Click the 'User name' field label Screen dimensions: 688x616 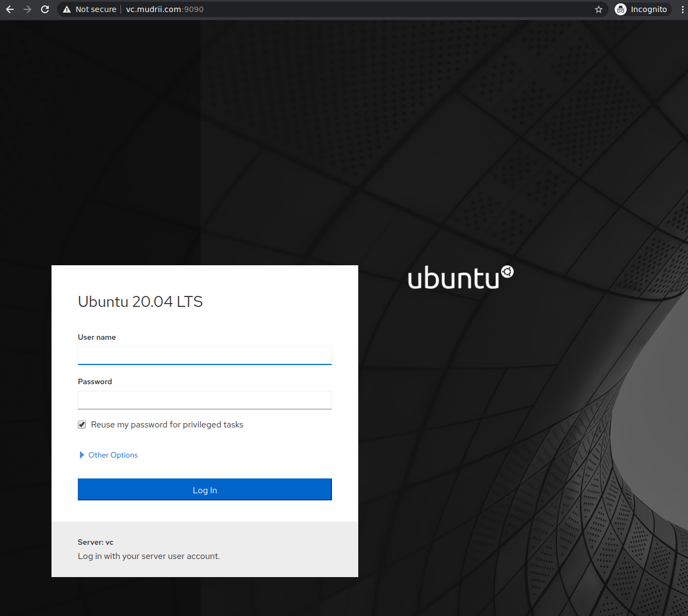(x=97, y=337)
